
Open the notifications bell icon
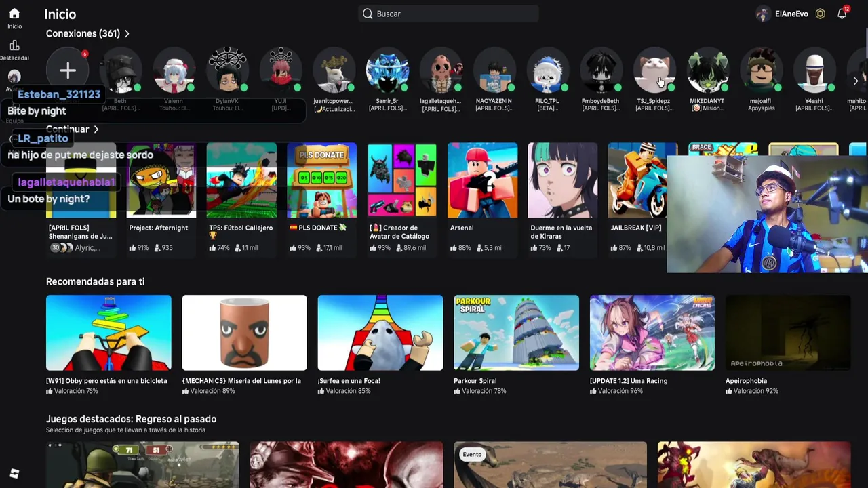pos(842,14)
